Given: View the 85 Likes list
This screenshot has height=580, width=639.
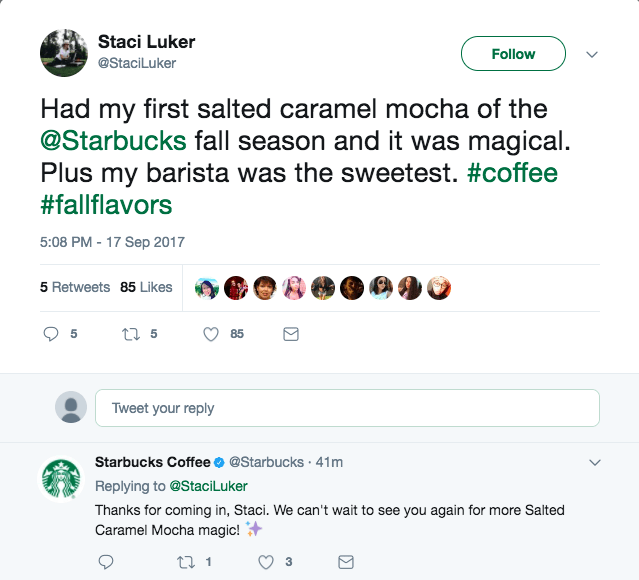Looking at the screenshot, I should (x=146, y=287).
